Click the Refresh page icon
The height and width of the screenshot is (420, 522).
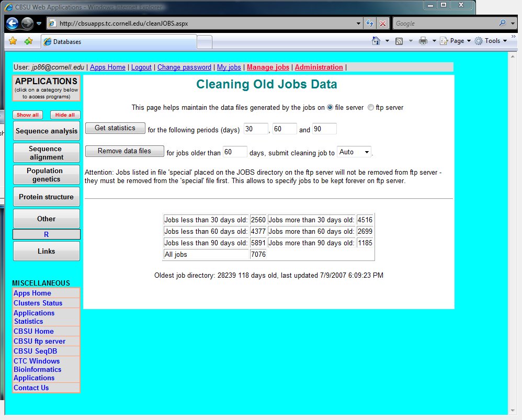click(370, 24)
